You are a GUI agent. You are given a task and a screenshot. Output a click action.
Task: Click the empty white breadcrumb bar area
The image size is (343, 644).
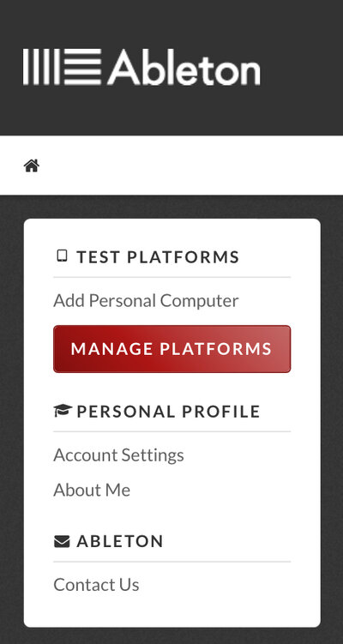pyautogui.click(x=189, y=166)
